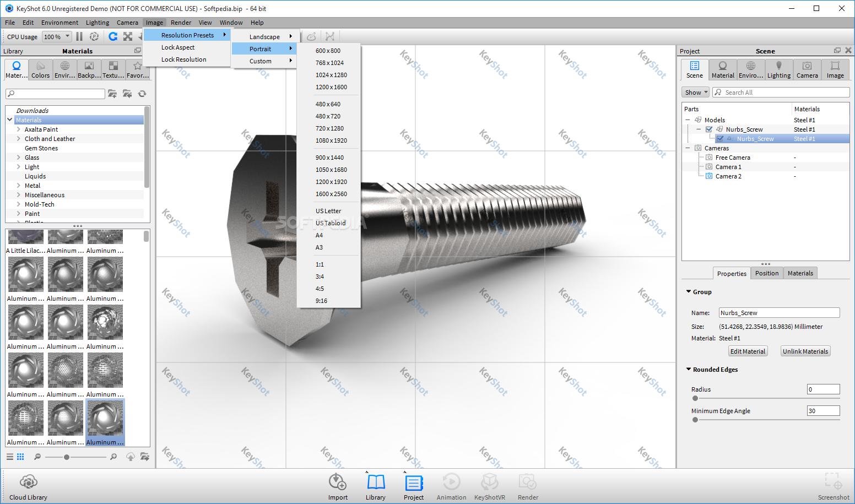Image resolution: width=855 pixels, height=504 pixels.
Task: Open the Colors library tab
Action: point(40,70)
